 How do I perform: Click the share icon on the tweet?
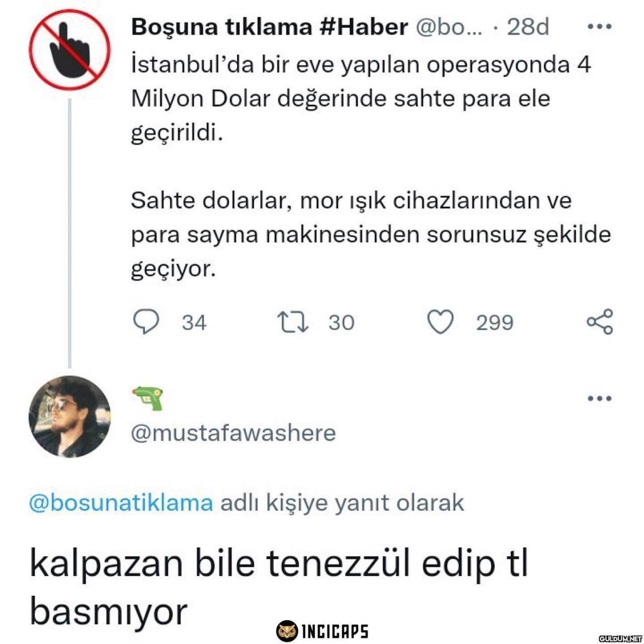tap(600, 322)
